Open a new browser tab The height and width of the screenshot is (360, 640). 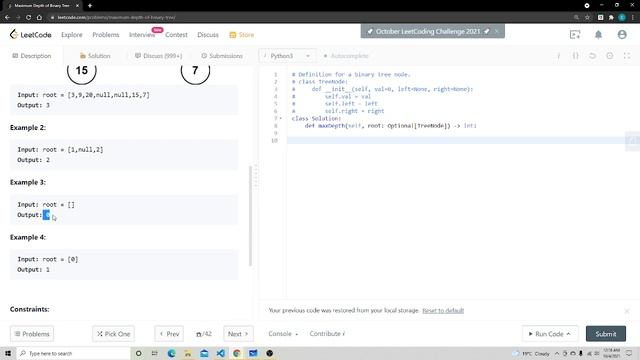click(90, 6)
